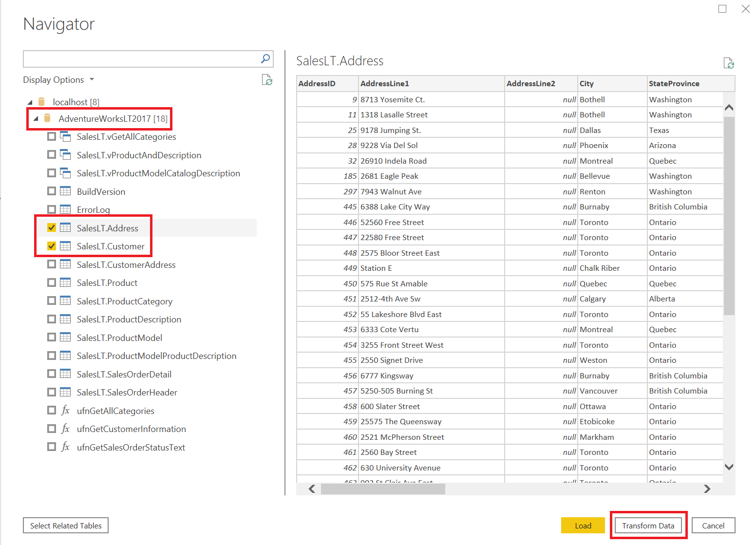Screen dimensions: 756x545
Task: Tick the ErrorLog checkbox
Action: pyautogui.click(x=52, y=209)
